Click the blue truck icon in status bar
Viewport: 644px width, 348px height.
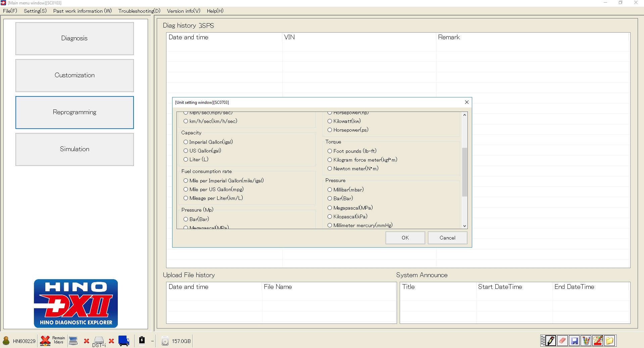(x=124, y=340)
